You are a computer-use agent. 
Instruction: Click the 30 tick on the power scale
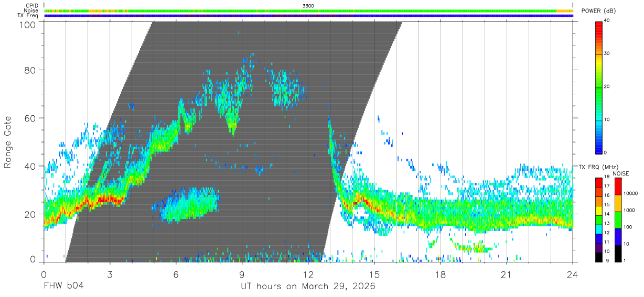(607, 53)
